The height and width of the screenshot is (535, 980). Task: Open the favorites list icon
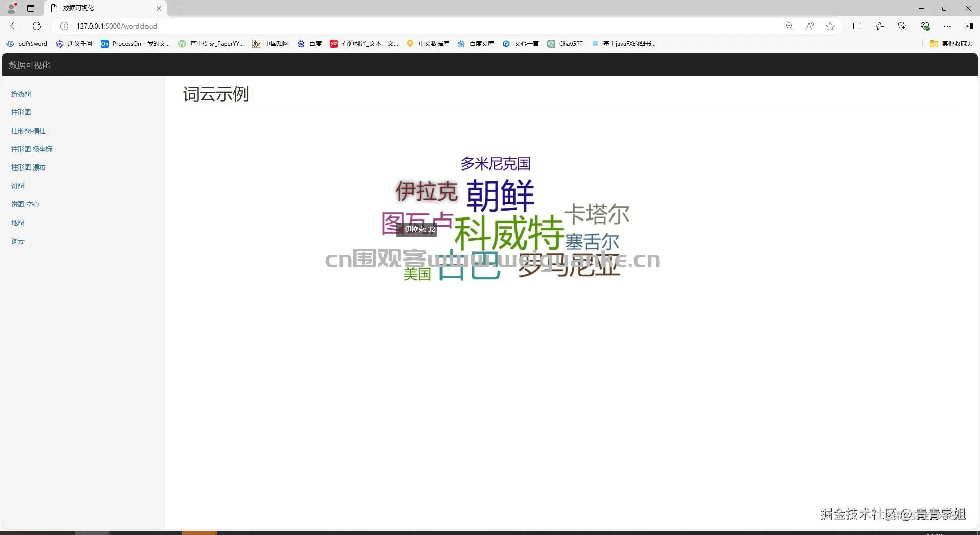coord(880,26)
